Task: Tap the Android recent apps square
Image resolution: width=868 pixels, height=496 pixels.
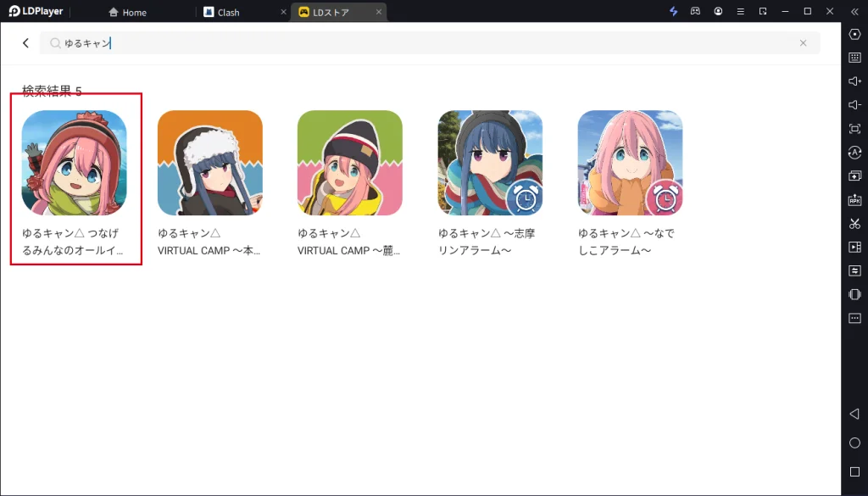Action: tap(854, 471)
